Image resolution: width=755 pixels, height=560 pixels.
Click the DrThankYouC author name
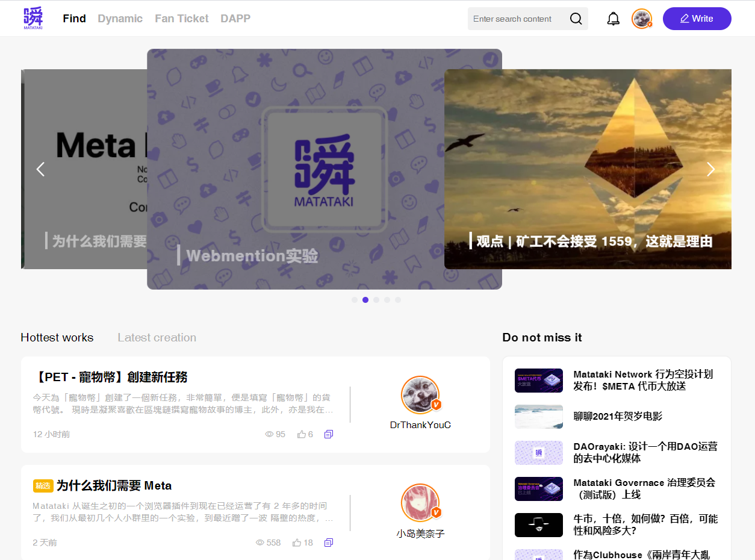[x=420, y=425]
